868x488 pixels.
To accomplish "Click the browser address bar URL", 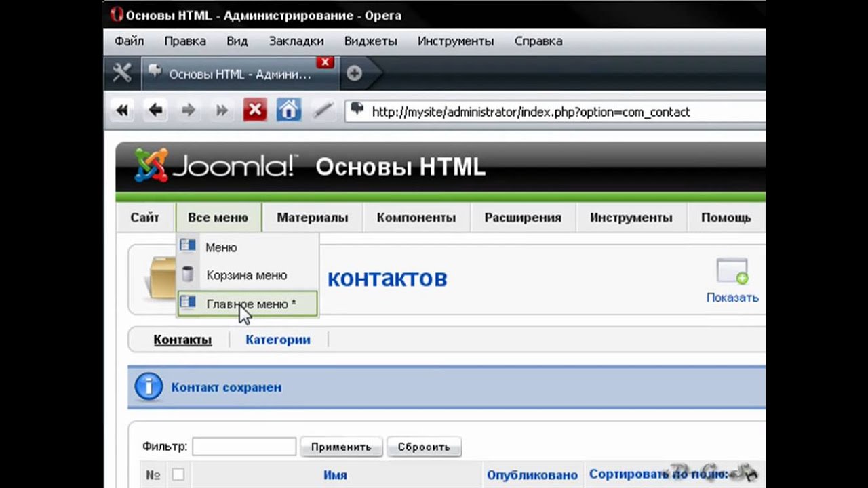I will [x=531, y=112].
